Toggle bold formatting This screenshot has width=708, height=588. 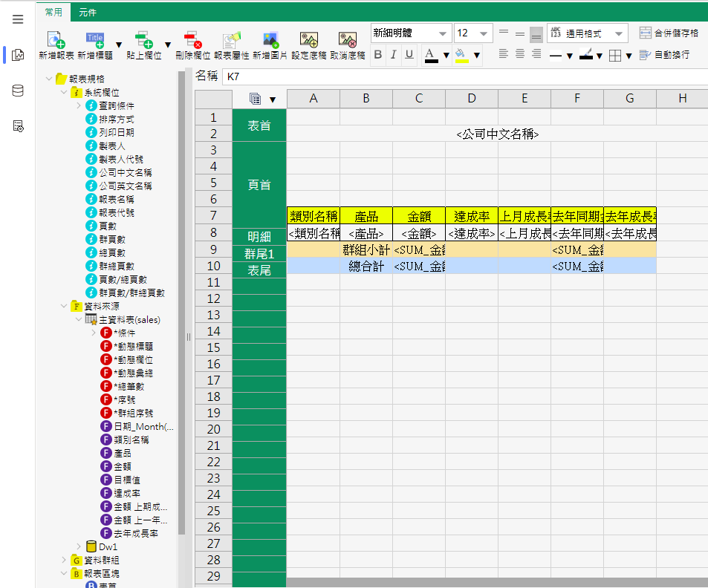378,55
